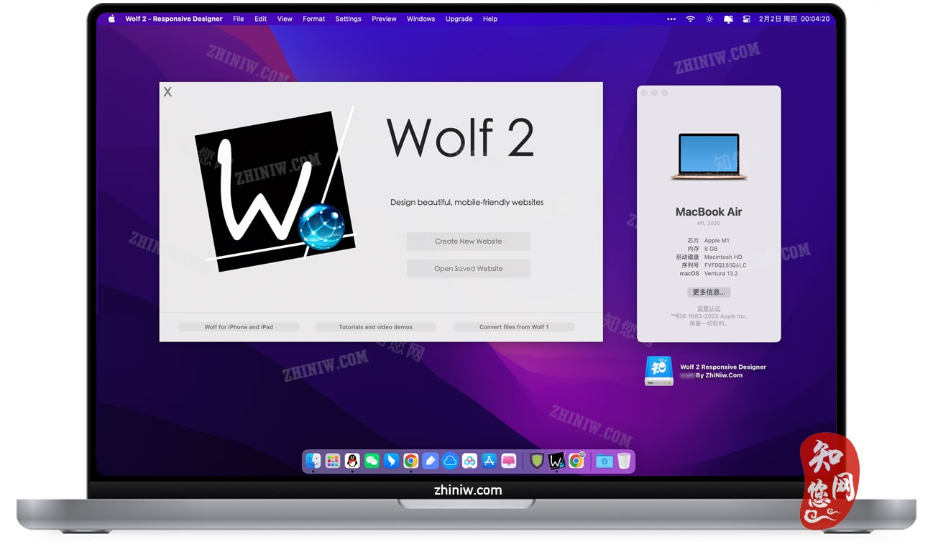Click the display mirroring icon in menu bar
Screen dimensions: 933x560
[x=728, y=19]
